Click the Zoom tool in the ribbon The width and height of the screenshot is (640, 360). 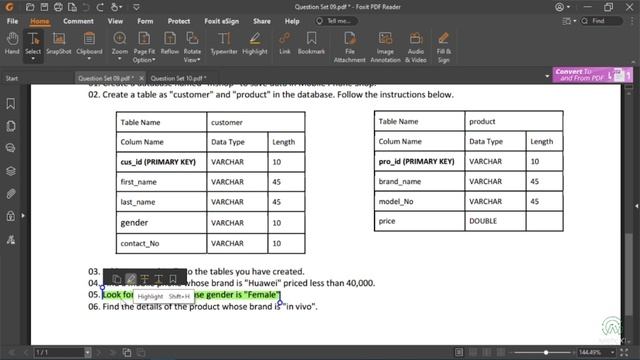[x=120, y=42]
